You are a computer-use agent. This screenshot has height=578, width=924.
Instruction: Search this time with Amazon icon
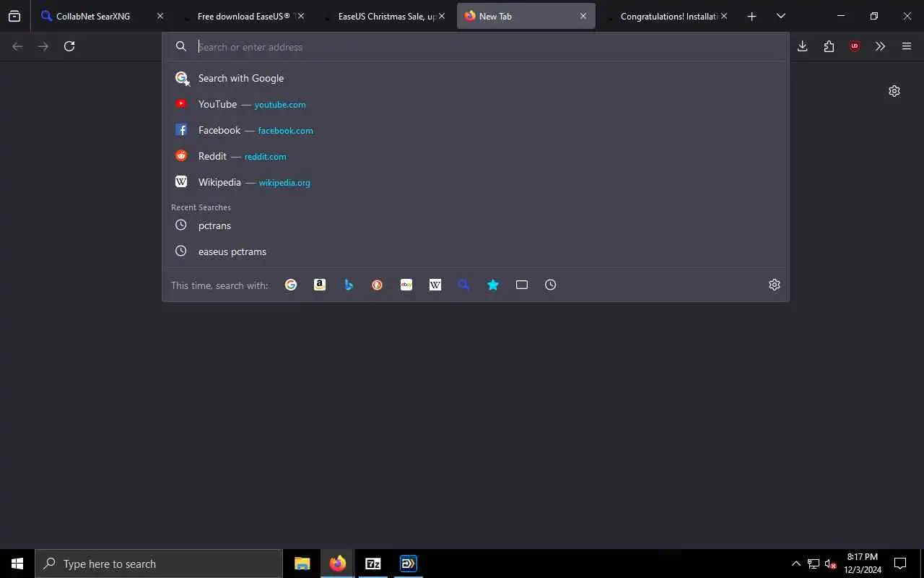tap(320, 285)
